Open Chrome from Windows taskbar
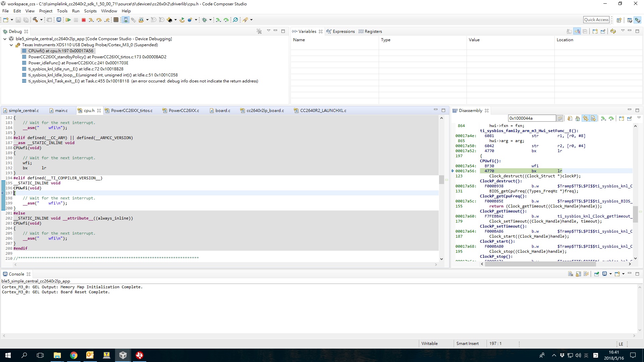The width and height of the screenshot is (644, 362). [x=73, y=355]
